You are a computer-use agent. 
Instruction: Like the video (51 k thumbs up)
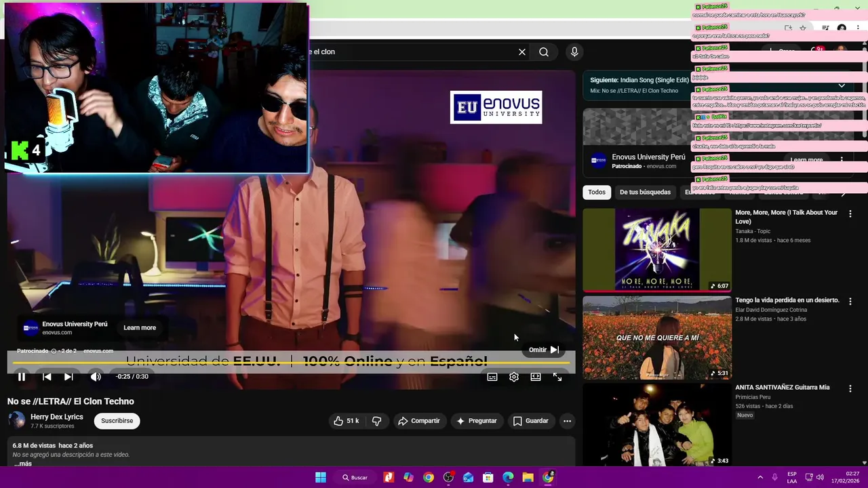point(346,421)
